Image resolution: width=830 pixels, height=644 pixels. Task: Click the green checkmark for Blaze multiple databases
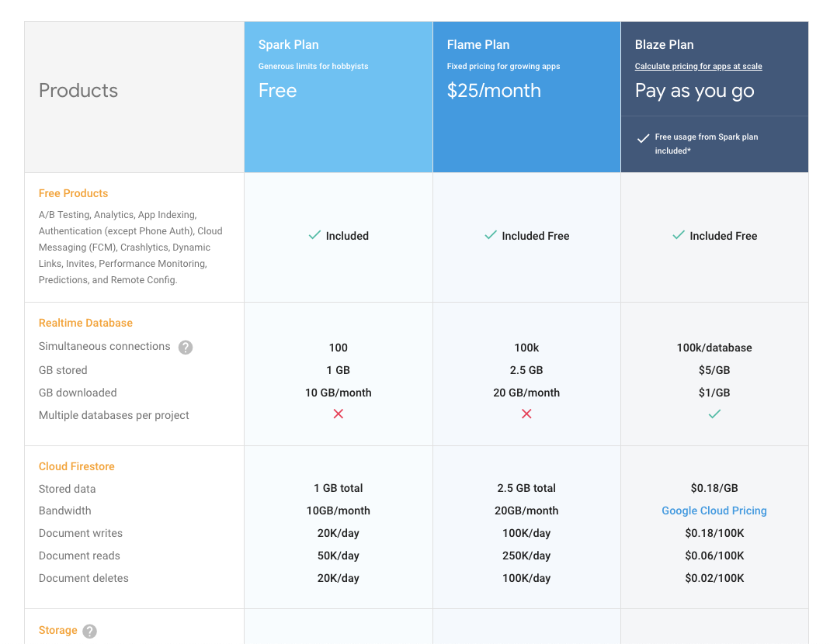(714, 414)
